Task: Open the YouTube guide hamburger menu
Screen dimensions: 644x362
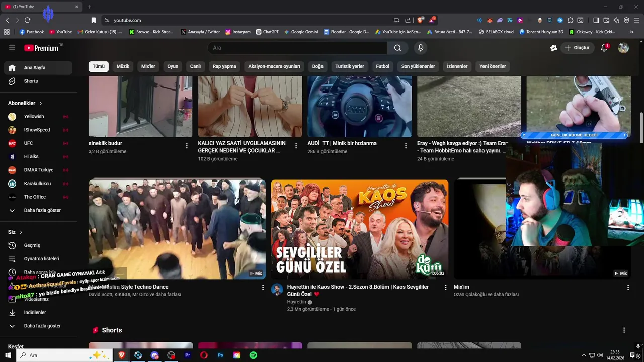Action: pyautogui.click(x=12, y=48)
